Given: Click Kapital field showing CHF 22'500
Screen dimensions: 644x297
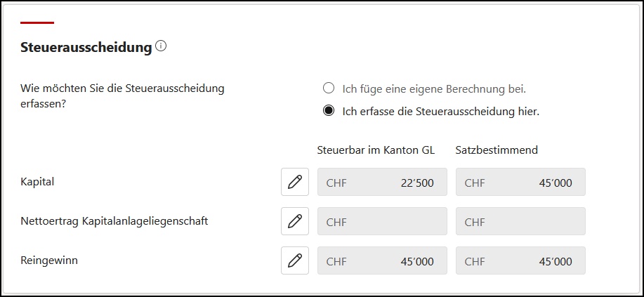Looking at the screenshot, I should pyautogui.click(x=382, y=182).
